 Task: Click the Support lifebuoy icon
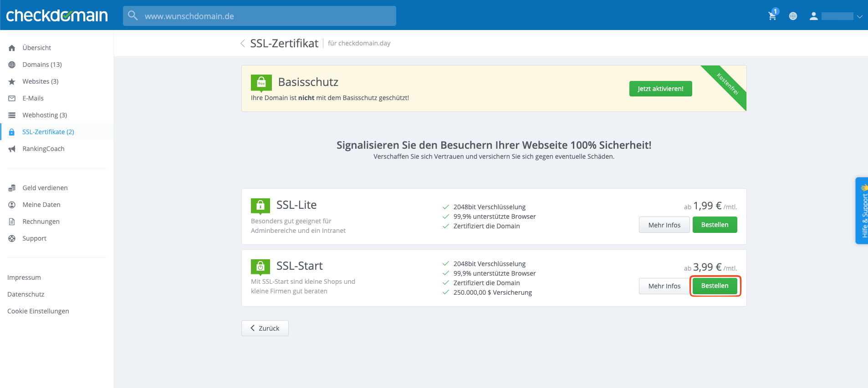pos(12,238)
